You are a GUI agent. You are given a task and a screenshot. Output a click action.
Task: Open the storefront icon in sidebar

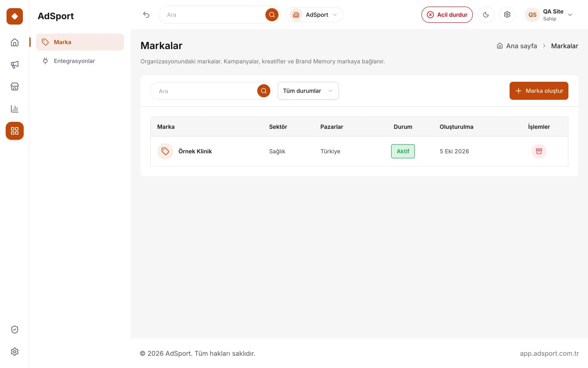point(15,87)
